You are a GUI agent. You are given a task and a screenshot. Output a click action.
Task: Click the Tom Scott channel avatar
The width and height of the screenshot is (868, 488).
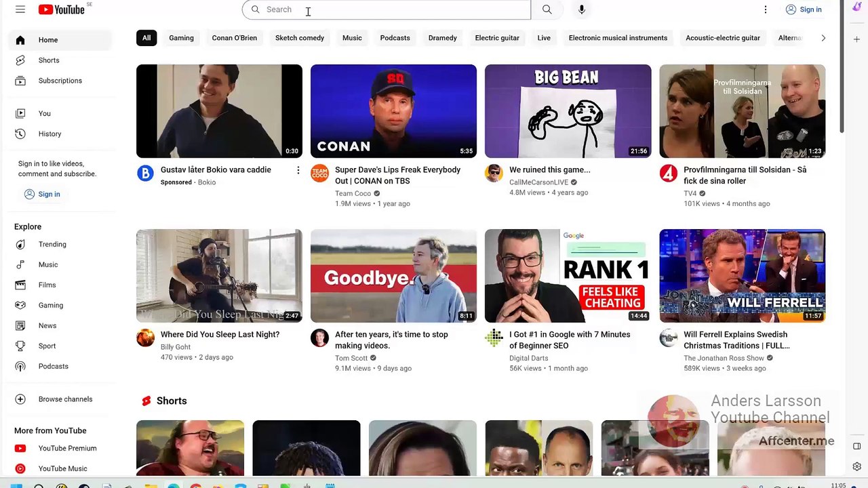pos(319,338)
